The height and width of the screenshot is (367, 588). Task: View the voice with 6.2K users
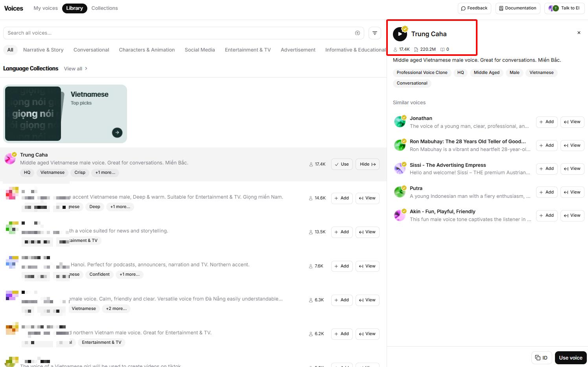(367, 334)
